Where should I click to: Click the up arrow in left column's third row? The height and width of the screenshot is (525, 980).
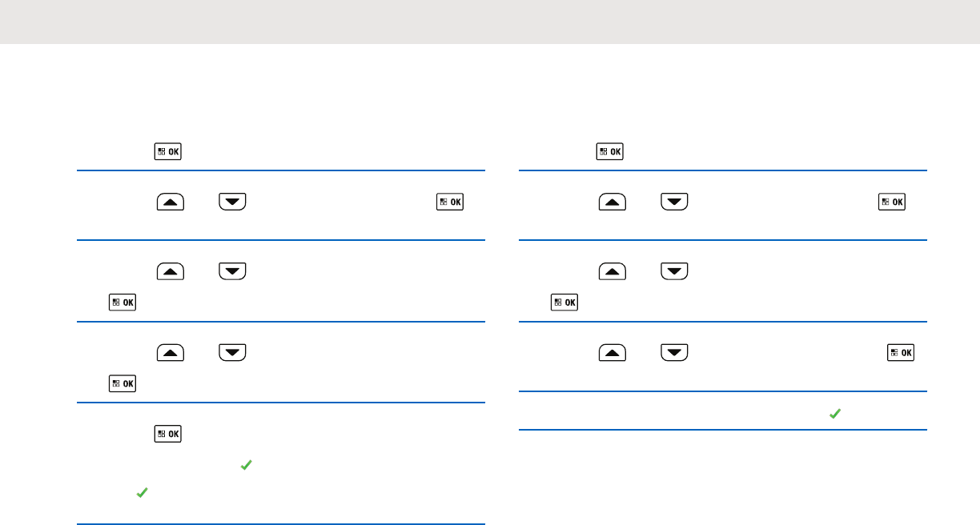point(171,272)
